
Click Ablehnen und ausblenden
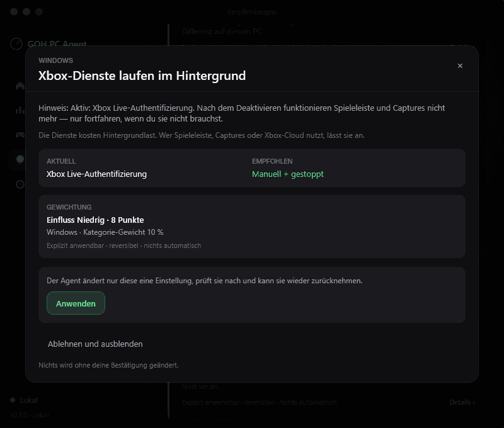point(95,344)
